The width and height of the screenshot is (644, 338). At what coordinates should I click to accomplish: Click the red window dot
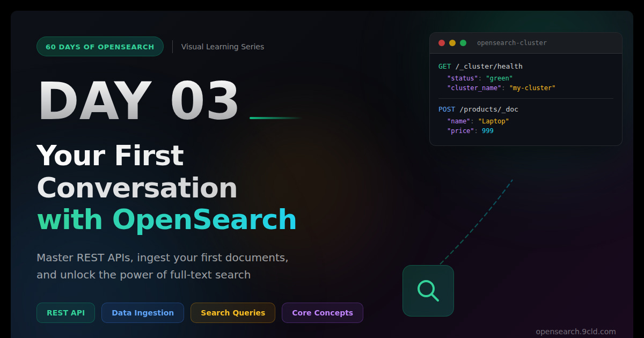click(442, 43)
